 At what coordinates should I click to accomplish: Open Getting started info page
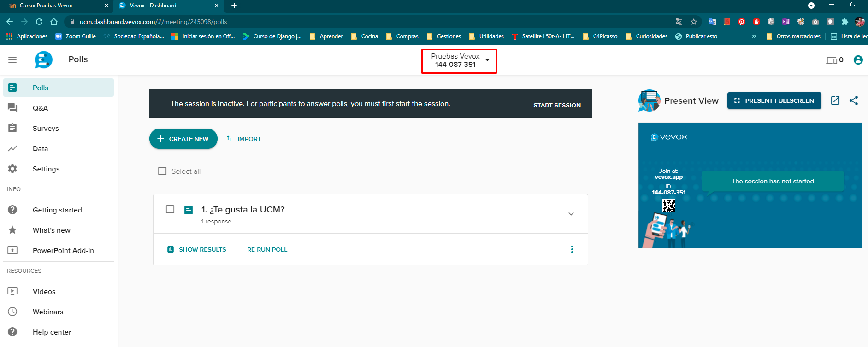(x=59, y=210)
